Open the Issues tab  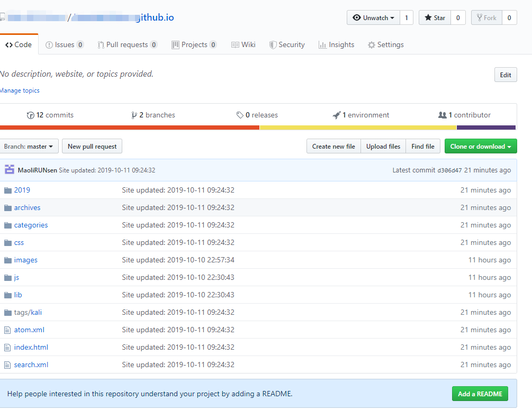coord(65,45)
